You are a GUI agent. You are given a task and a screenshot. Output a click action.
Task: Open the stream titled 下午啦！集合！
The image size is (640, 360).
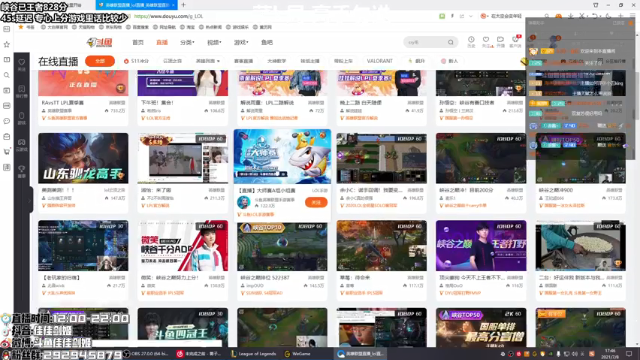coord(157,102)
